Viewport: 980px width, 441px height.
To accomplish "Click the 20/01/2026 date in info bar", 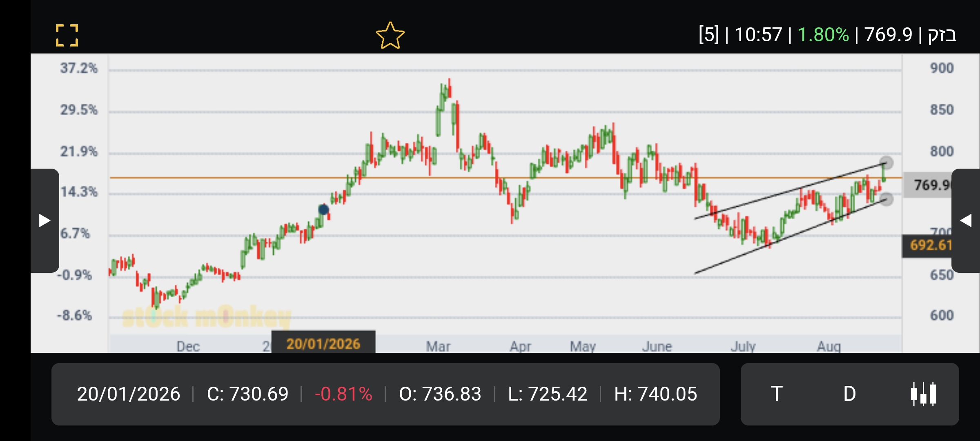I will point(129,394).
